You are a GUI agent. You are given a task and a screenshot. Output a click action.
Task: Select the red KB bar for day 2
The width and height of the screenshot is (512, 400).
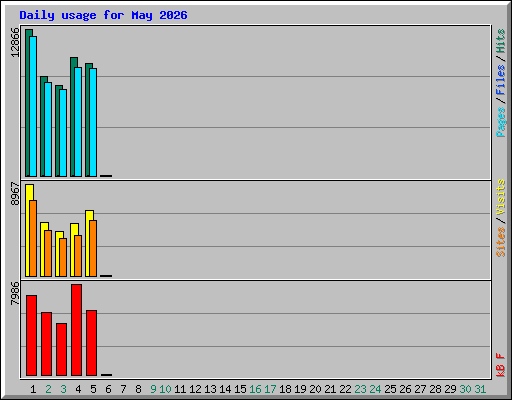point(46,344)
